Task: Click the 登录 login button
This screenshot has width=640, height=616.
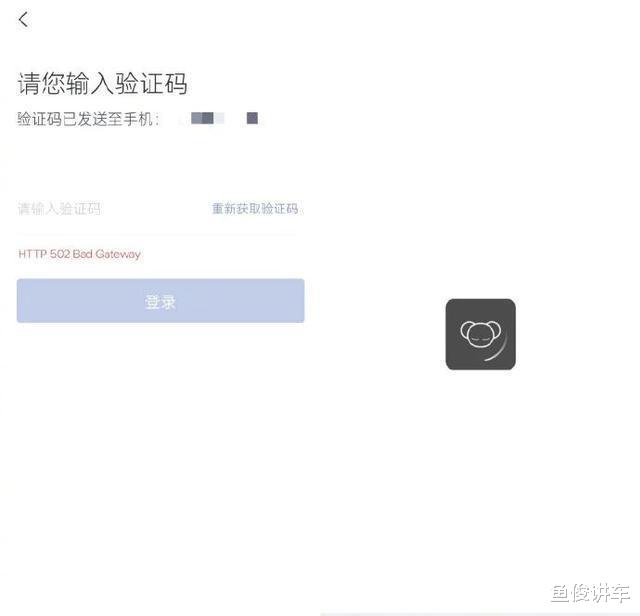Action: pos(160,301)
